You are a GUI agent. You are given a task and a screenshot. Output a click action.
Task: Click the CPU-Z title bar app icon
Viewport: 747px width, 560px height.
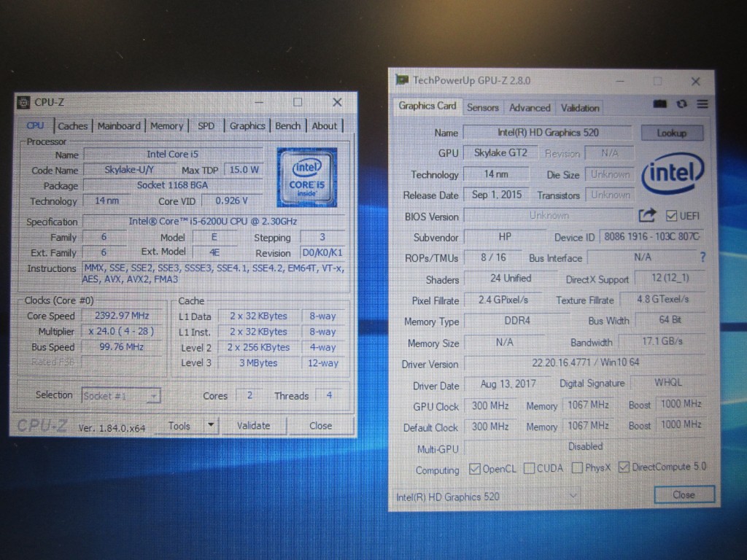pos(24,103)
